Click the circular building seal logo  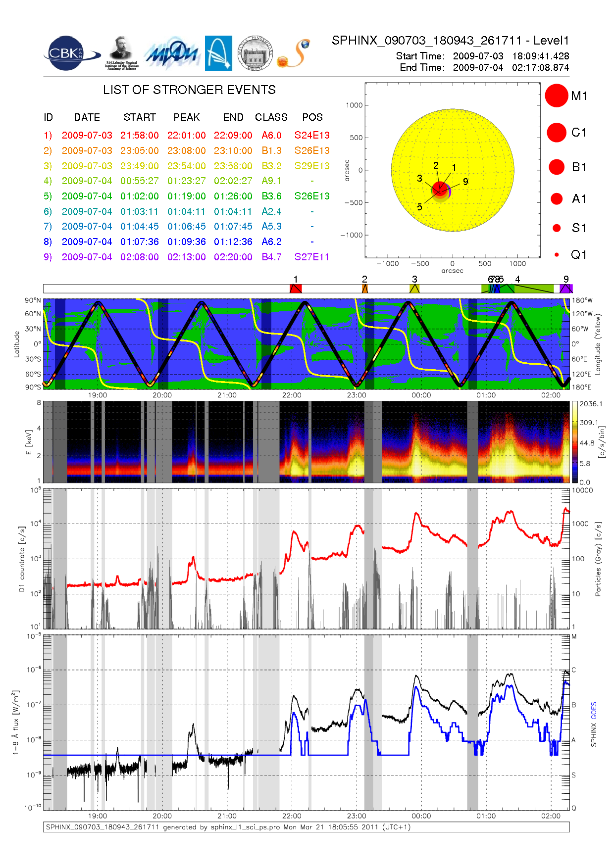coord(255,53)
